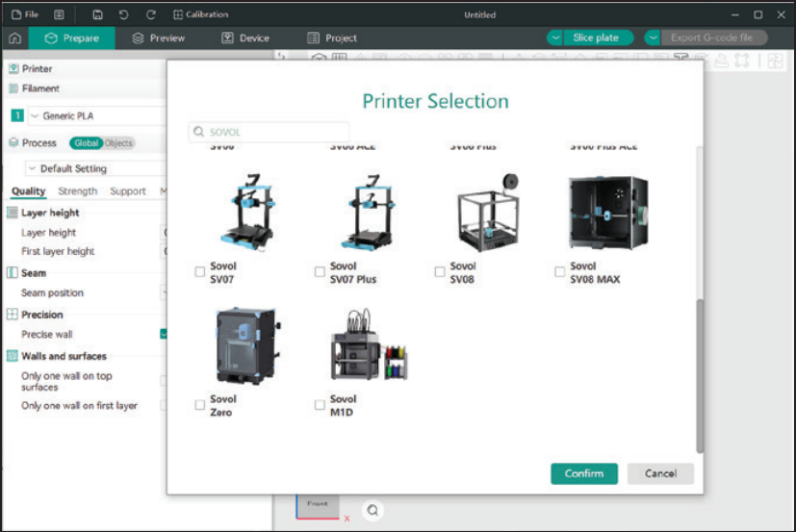Check the Sovol SV07 checkbox
The width and height of the screenshot is (796, 532).
[200, 272]
